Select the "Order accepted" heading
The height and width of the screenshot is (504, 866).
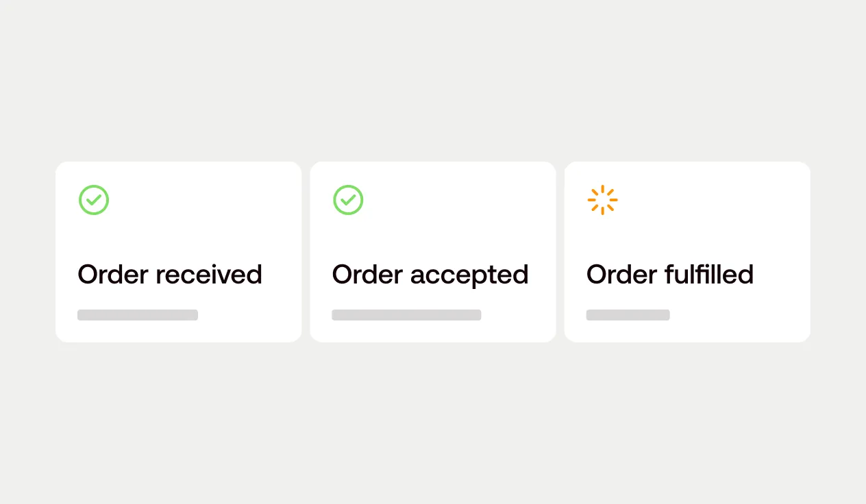[430, 275]
